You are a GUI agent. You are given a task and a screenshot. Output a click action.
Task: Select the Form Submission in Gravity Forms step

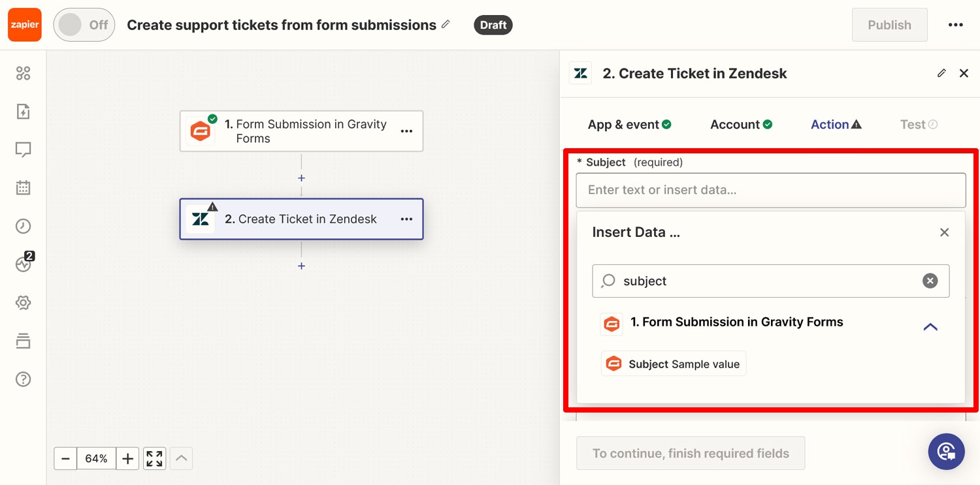point(301,131)
